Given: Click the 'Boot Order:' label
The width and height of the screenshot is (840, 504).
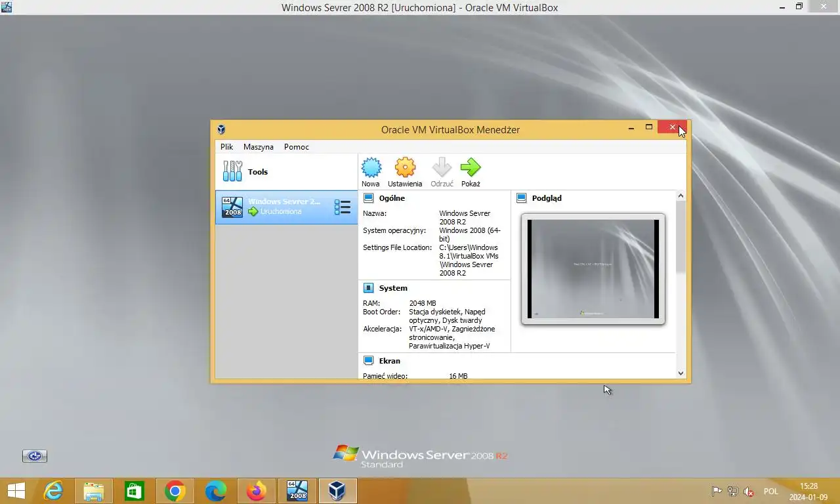Looking at the screenshot, I should click(x=381, y=312).
